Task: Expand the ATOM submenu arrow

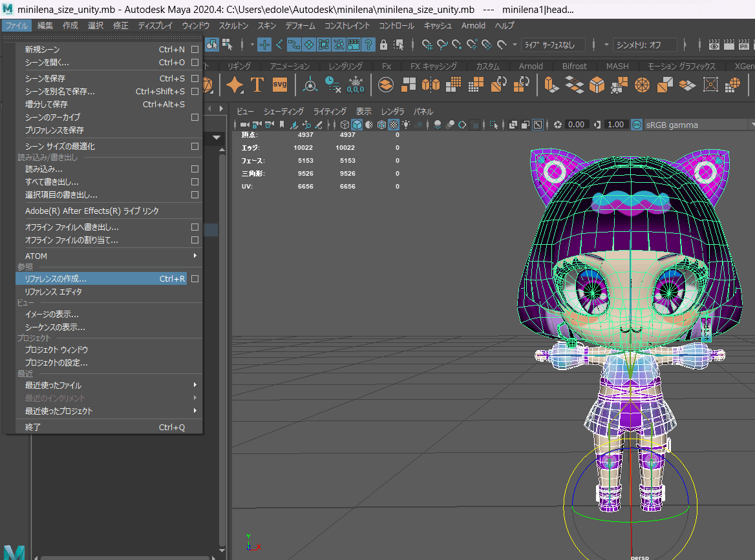Action: click(x=195, y=256)
